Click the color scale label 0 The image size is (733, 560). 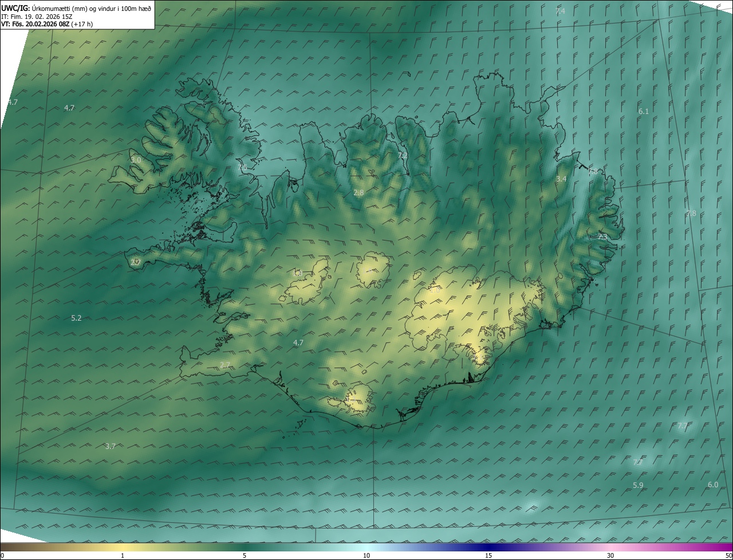2,555
